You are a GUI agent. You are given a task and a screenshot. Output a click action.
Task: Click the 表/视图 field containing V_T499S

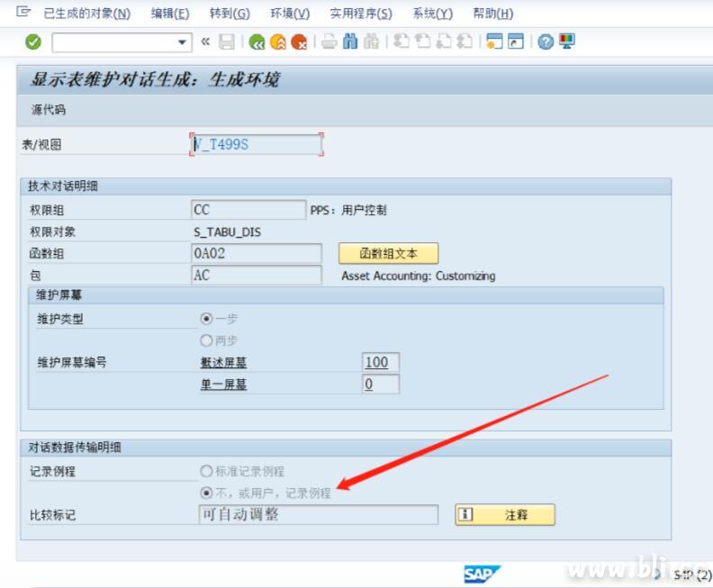(x=256, y=145)
